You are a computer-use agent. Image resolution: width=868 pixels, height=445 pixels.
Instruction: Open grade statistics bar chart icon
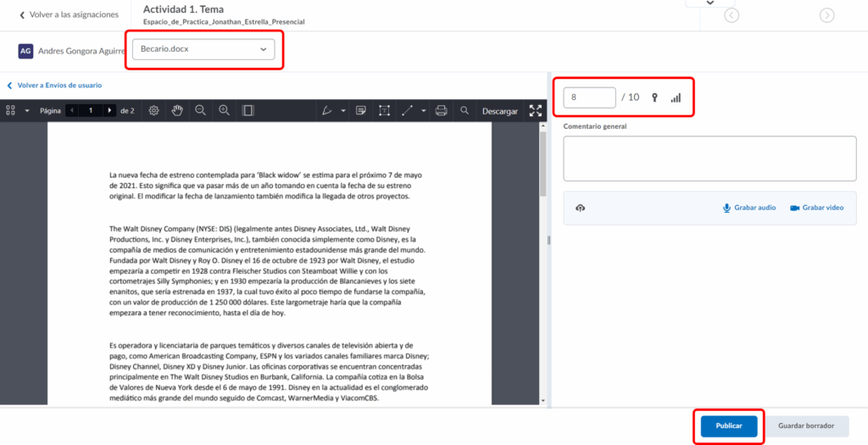click(x=676, y=97)
